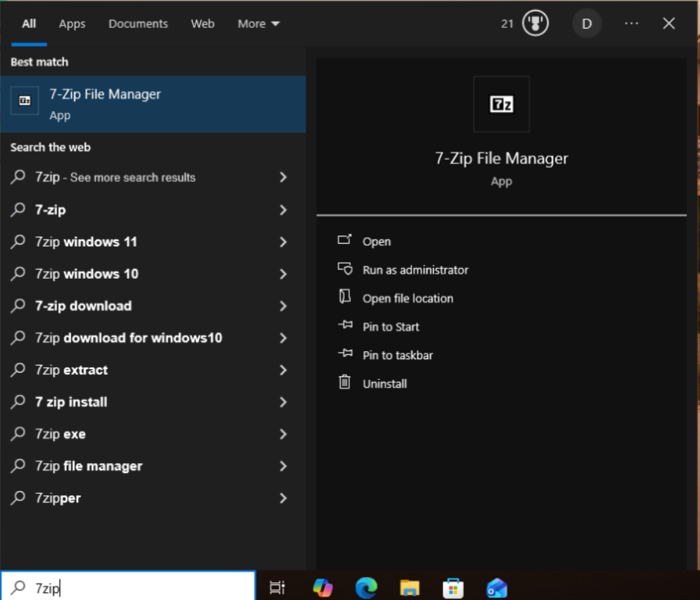Select '7 zip install' suggestion
The width and height of the screenshot is (700, 600).
[x=153, y=402]
